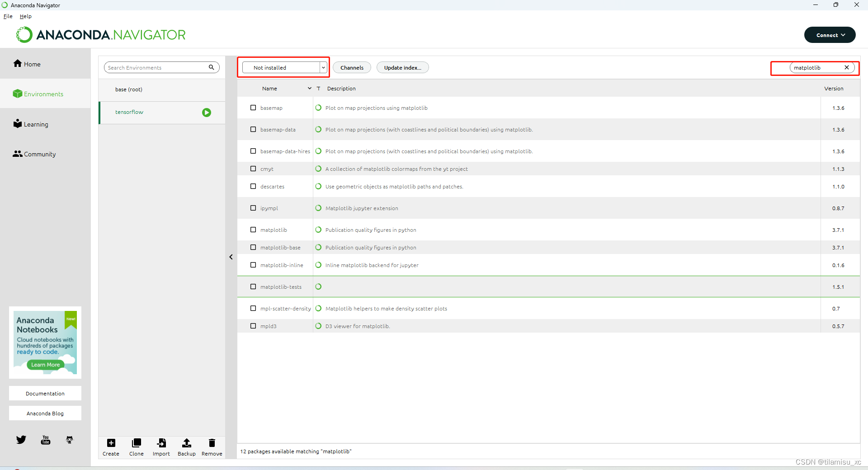Click the Anaconda Notebooks ad banner

tap(45, 343)
